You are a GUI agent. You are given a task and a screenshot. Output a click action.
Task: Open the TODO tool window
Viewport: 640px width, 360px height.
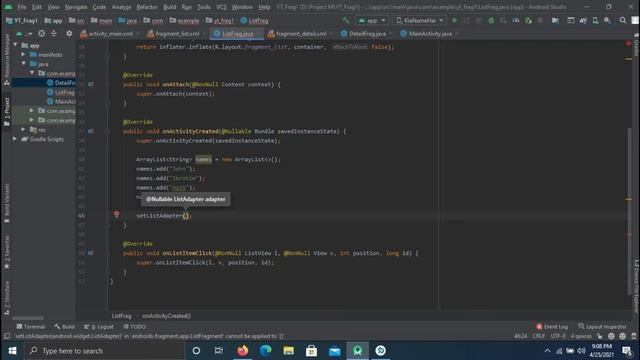click(134, 327)
